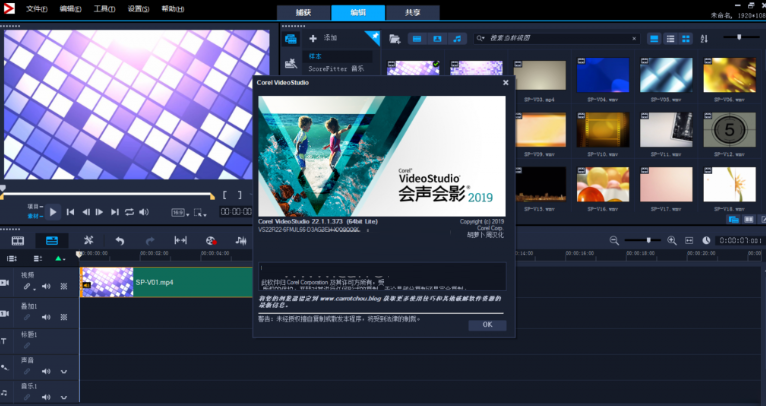Open the 编辑 menu in menu bar
The width and height of the screenshot is (766, 406).
pyautogui.click(x=70, y=9)
